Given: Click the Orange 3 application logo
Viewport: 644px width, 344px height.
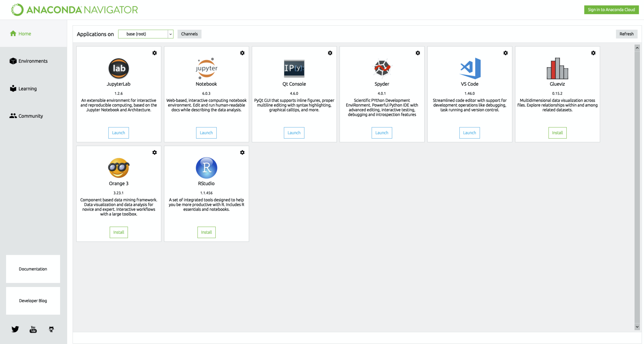Looking at the screenshot, I should click(118, 168).
